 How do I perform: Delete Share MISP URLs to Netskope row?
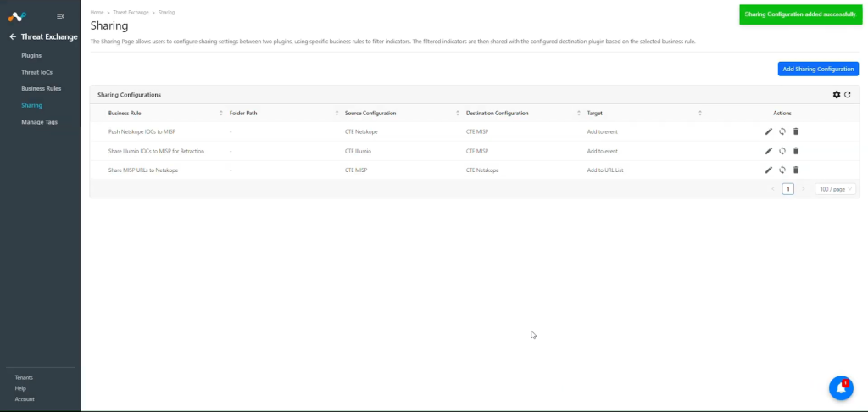[796, 170]
